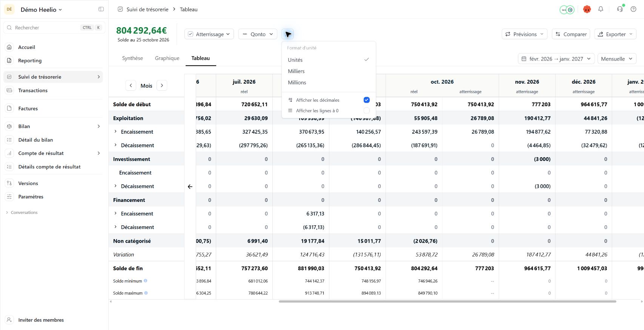Click the info icon beside Solde minimum

tap(146, 281)
